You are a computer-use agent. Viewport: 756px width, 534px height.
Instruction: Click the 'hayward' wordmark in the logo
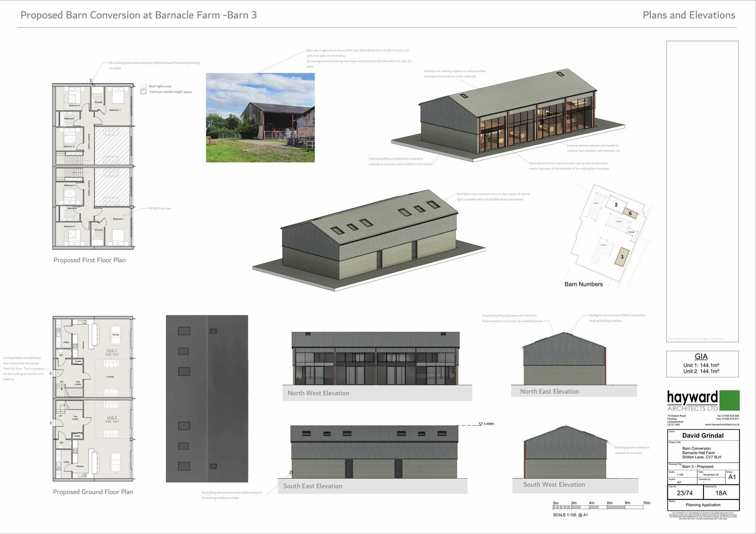(692, 398)
